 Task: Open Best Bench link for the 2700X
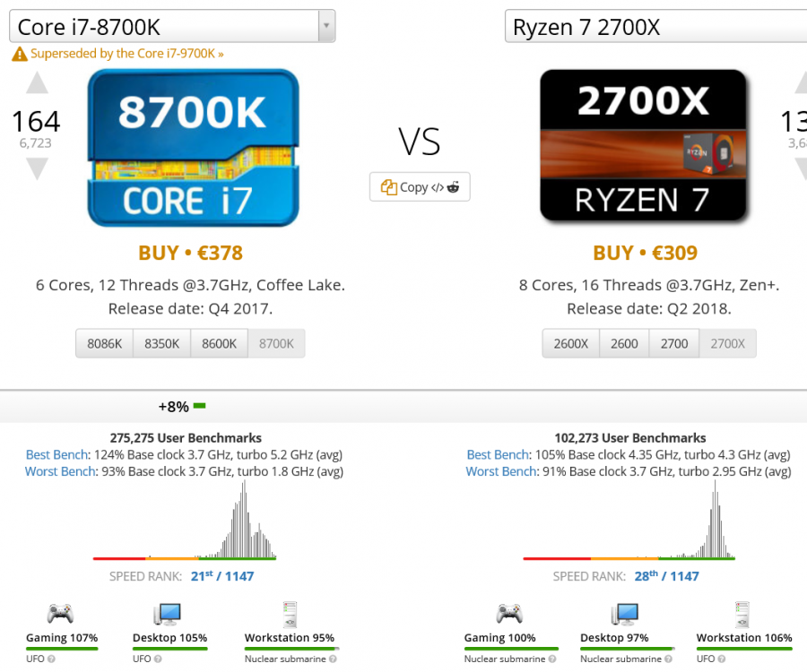point(498,455)
